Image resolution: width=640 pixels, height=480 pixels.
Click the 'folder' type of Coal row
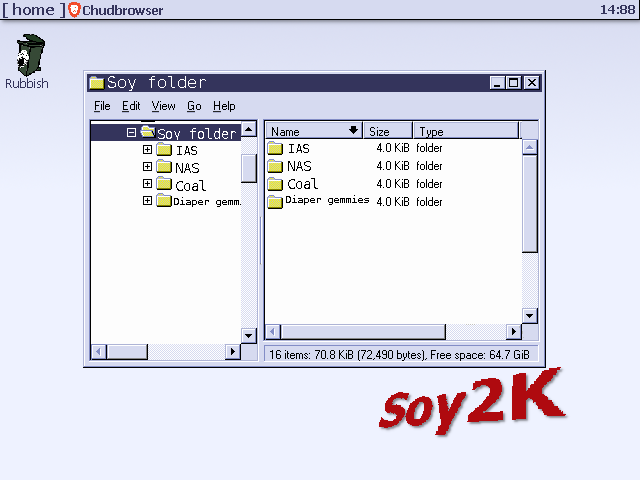coord(429,184)
